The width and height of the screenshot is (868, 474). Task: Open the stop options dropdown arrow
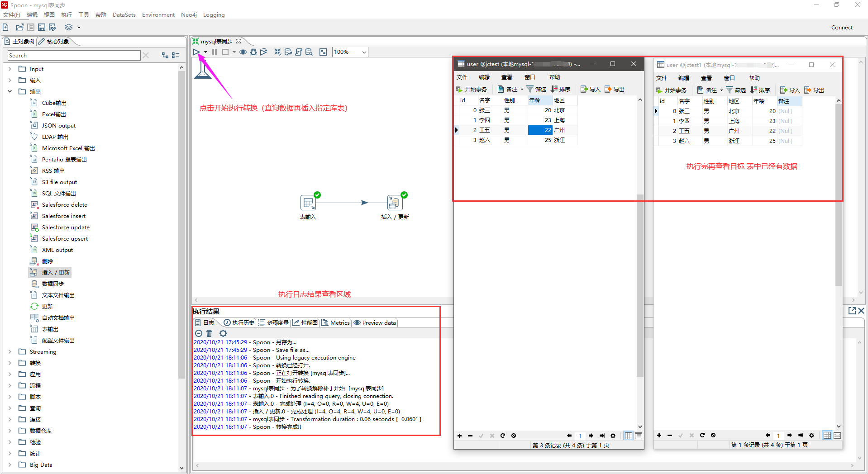click(x=234, y=52)
